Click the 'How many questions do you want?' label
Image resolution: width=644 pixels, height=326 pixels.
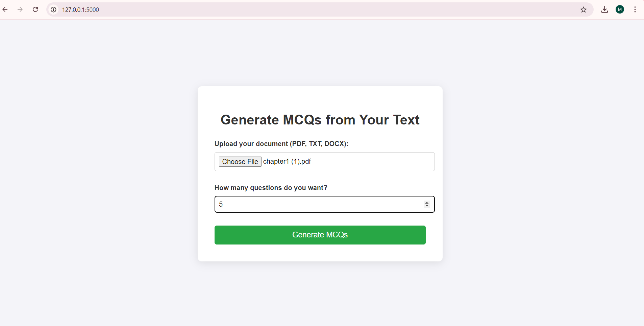pyautogui.click(x=271, y=188)
